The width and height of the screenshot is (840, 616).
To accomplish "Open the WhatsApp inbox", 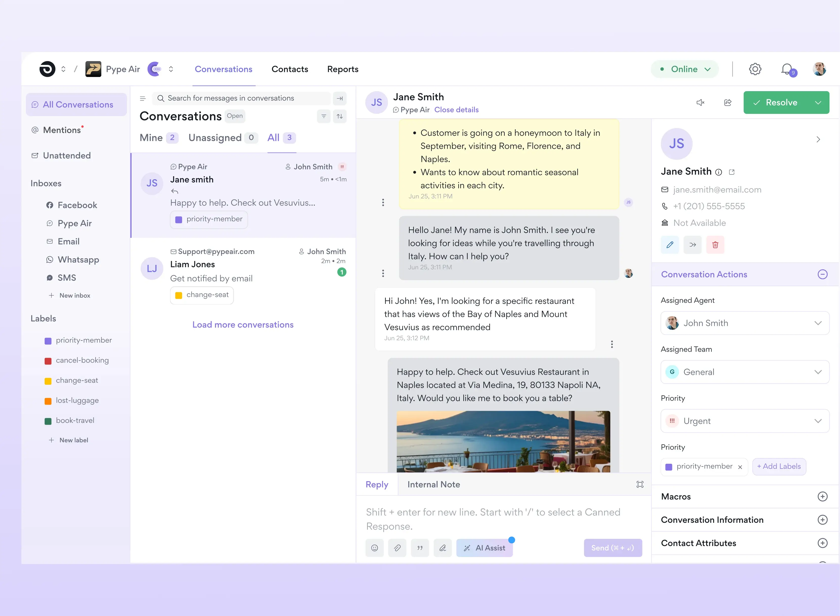I will [x=73, y=260].
